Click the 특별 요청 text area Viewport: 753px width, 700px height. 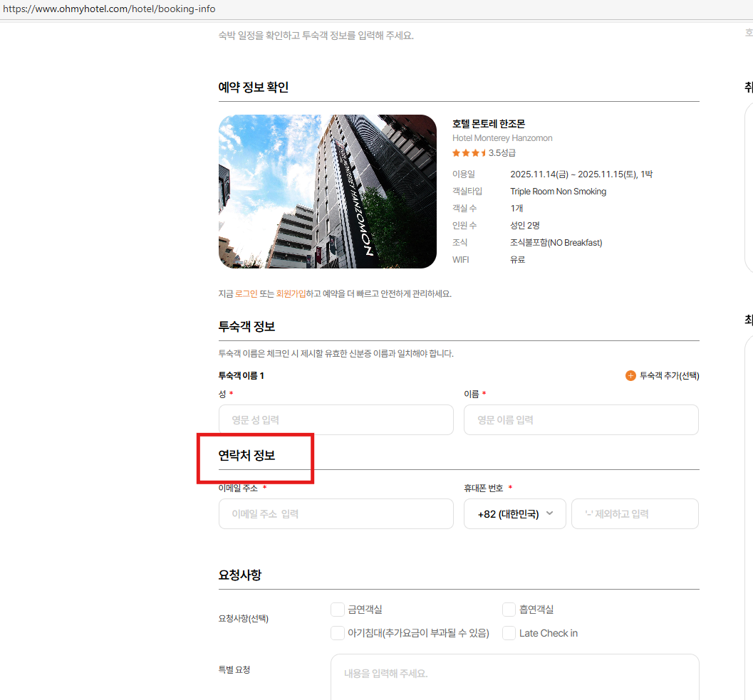(x=515, y=677)
